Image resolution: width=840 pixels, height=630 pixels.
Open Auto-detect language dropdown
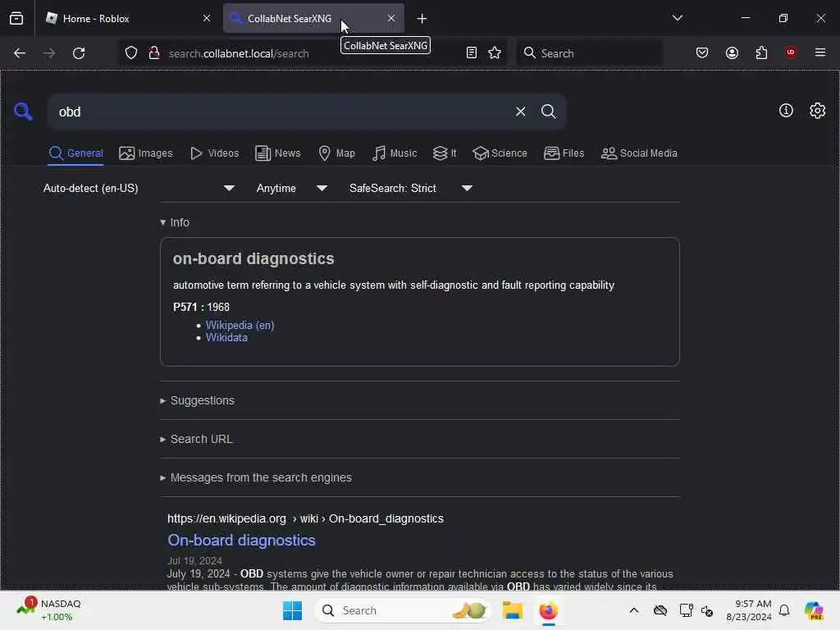click(x=139, y=188)
